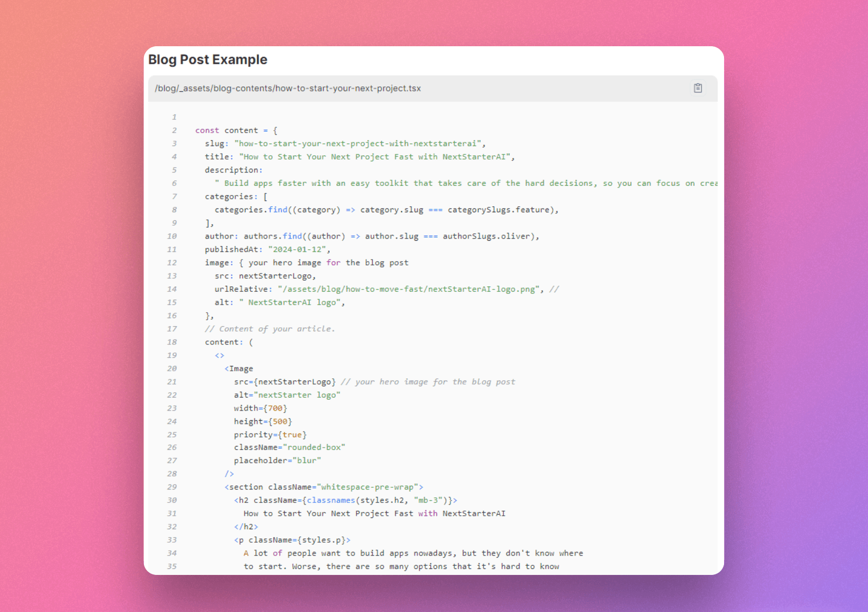Select the Image component tag on line 20
868x612 pixels.
[x=239, y=369]
